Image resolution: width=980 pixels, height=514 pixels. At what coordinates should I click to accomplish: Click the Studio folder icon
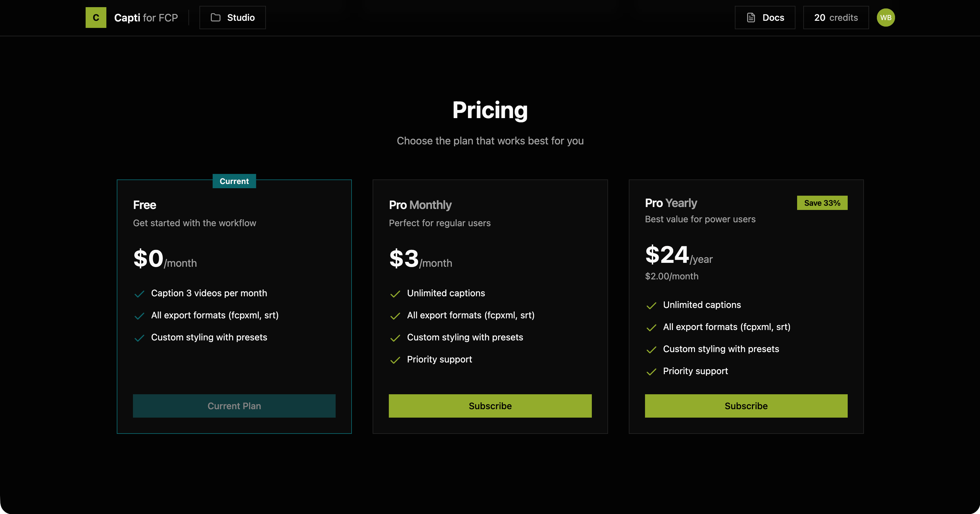point(216,18)
